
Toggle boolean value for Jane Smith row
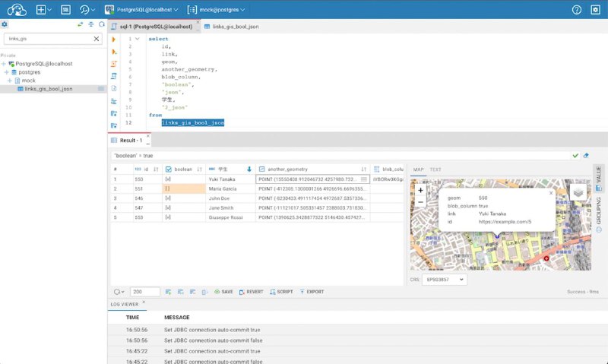click(x=168, y=207)
